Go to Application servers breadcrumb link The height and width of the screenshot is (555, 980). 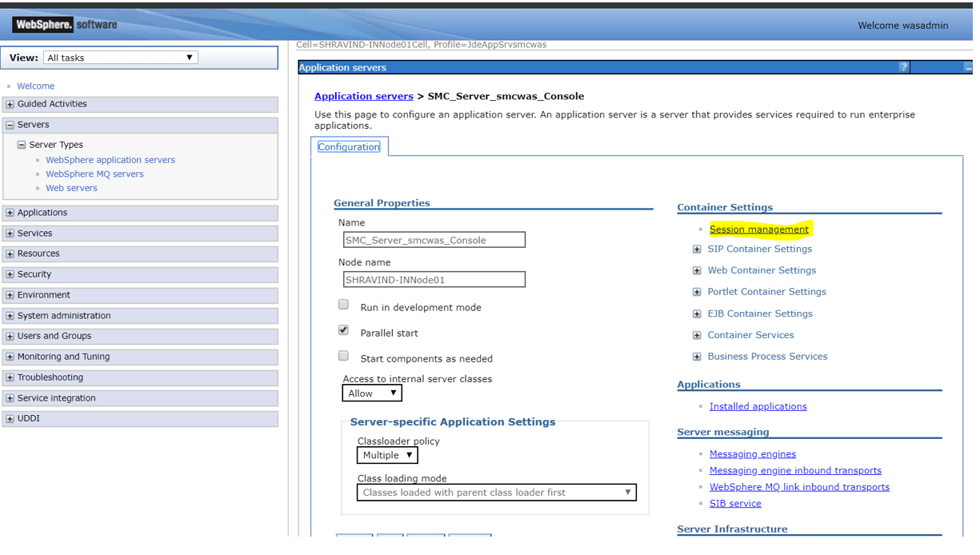click(364, 96)
